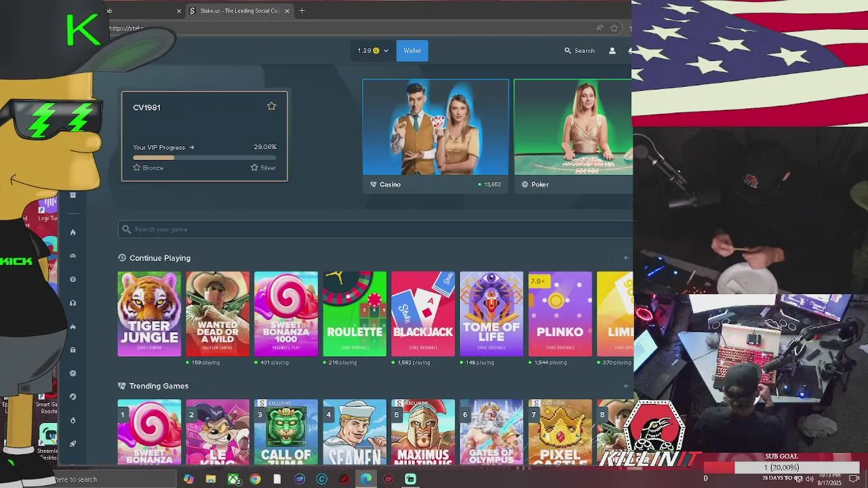Open trending game 6 Gates of Olympus
868x488 pixels.
pos(492,432)
